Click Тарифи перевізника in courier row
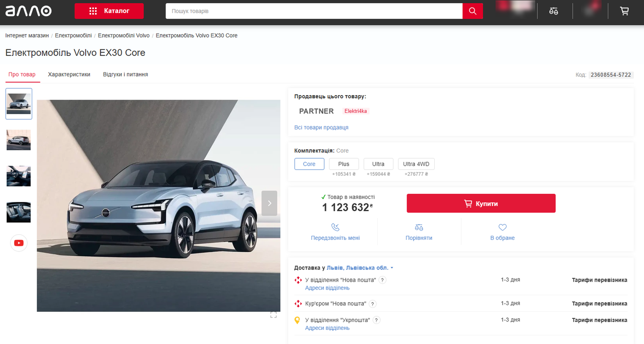The height and width of the screenshot is (344, 644). coord(600,304)
